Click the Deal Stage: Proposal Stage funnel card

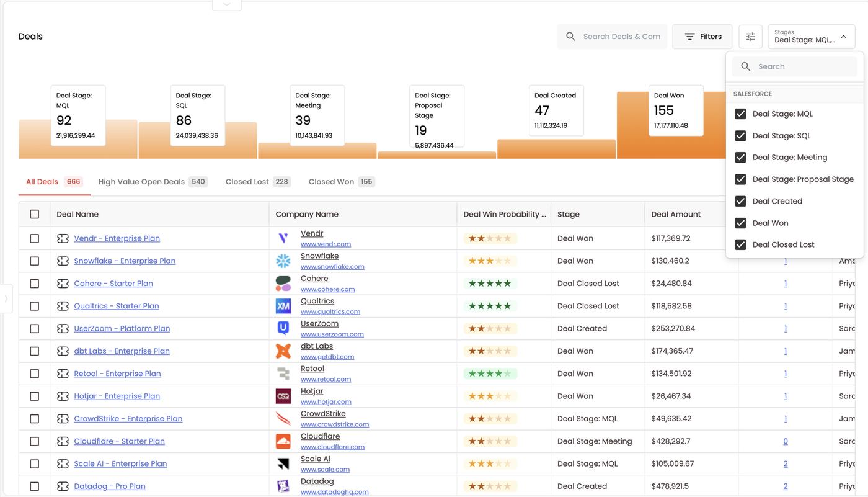point(436,117)
